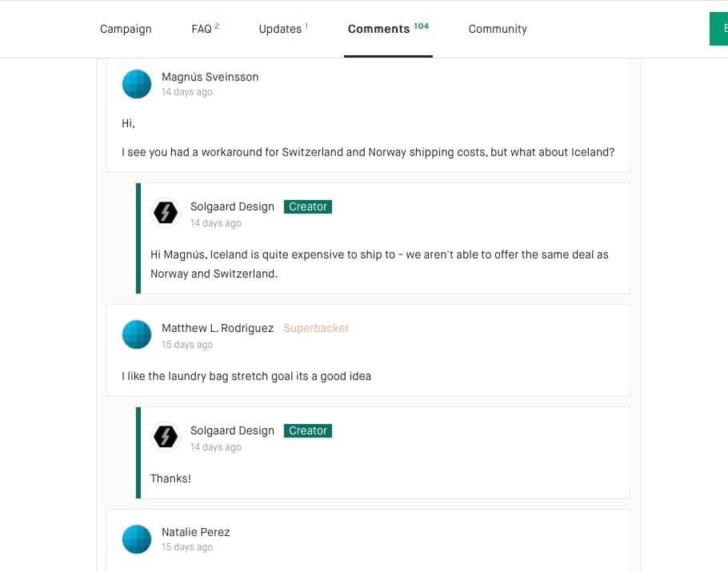This screenshot has height=572, width=728.
Task: Click the Natalie Perez name link
Action: click(196, 532)
